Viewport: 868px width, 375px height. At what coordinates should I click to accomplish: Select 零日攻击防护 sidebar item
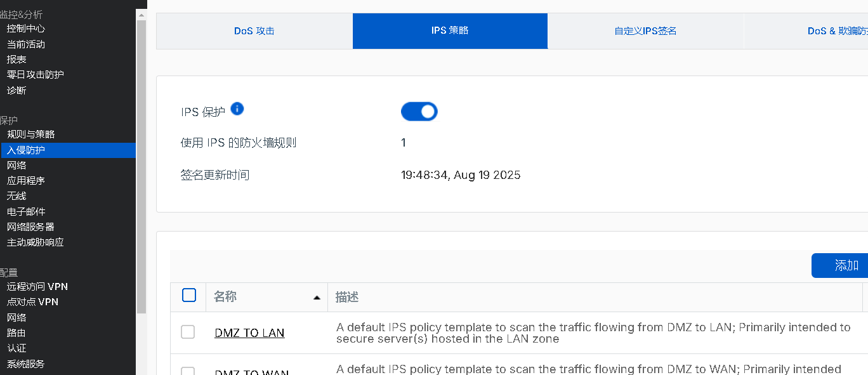pyautogui.click(x=36, y=75)
